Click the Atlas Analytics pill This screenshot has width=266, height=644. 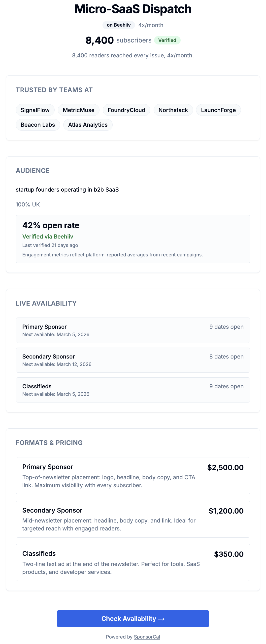88,125
